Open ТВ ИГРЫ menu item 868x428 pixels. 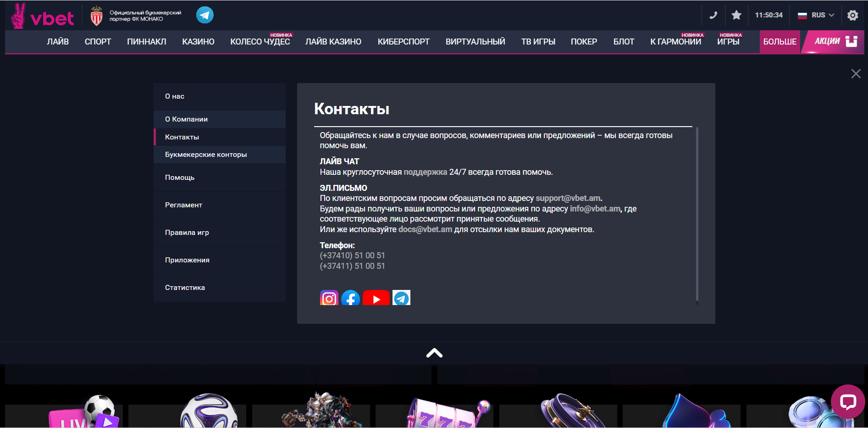tap(538, 42)
